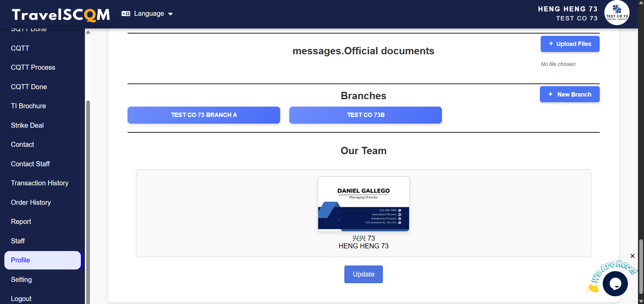Click Daniel Gallego business card thumbnail
The width and height of the screenshot is (644, 304).
(x=363, y=204)
